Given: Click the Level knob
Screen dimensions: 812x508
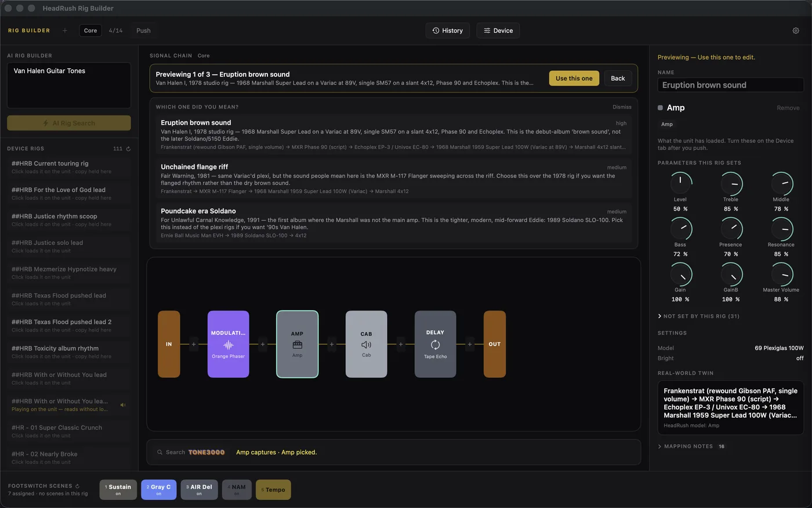Looking at the screenshot, I should click(x=680, y=183).
